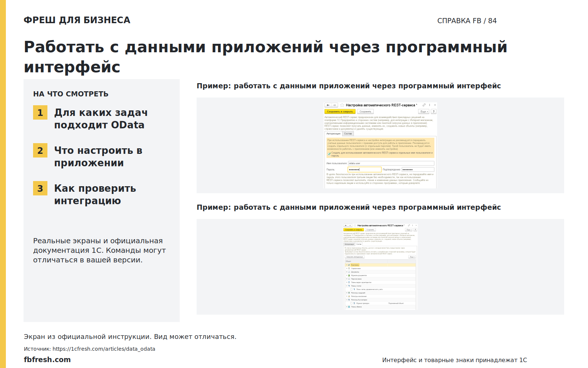Collapse the Регистры бухгалтерии tree node
The image size is (588, 368).
(347, 300)
